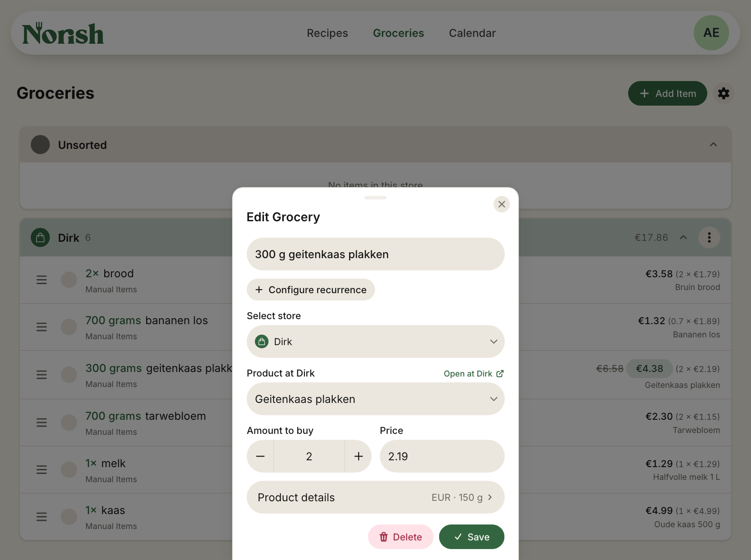Open the Select store Dirk dropdown

pos(375,341)
